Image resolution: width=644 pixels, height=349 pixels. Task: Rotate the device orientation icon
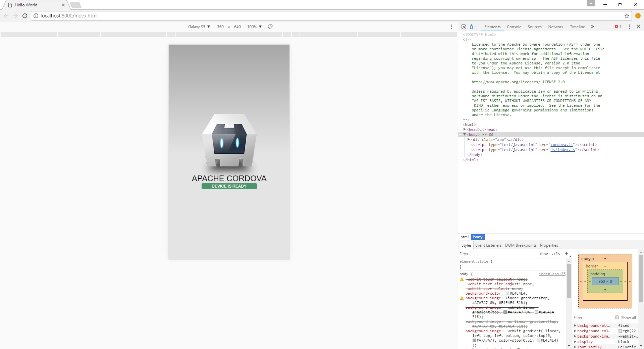point(270,27)
